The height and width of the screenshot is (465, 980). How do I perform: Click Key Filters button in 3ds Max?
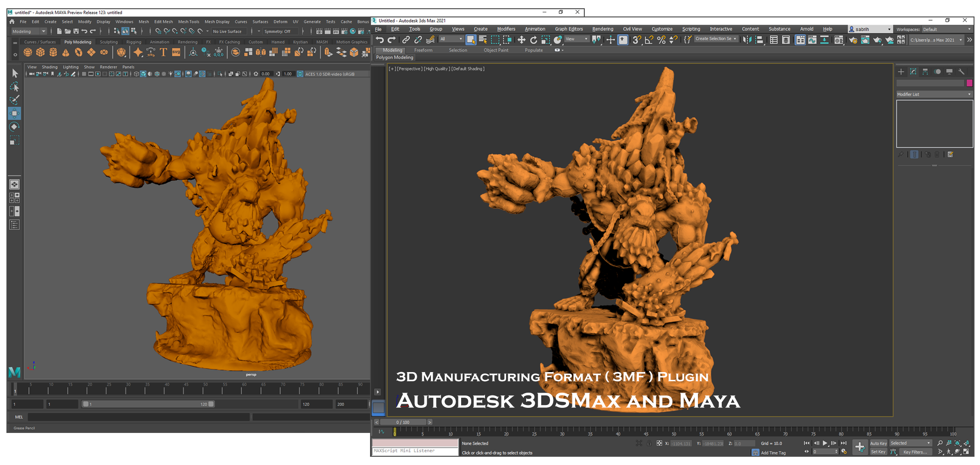pos(915,452)
